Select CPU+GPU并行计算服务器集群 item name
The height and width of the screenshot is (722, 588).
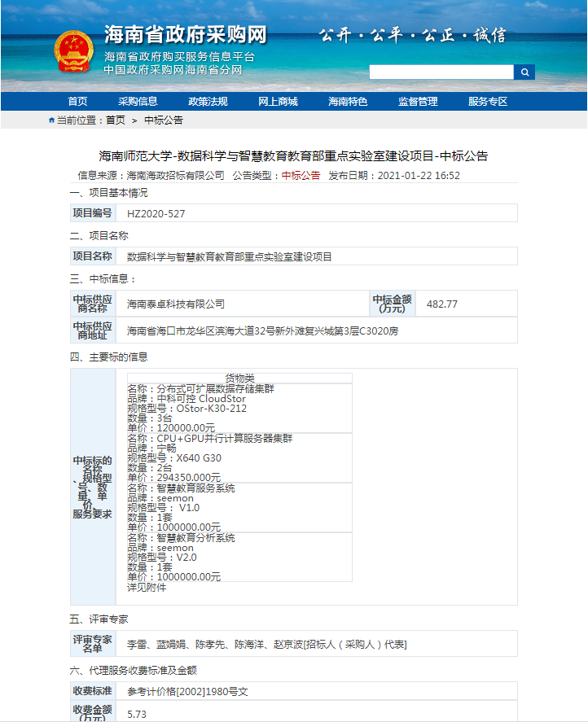(225, 439)
